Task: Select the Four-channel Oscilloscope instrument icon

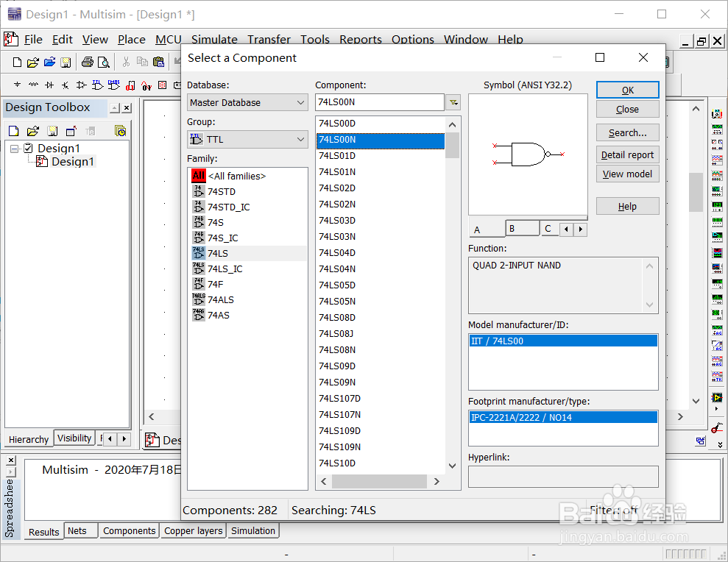Action: 717,175
